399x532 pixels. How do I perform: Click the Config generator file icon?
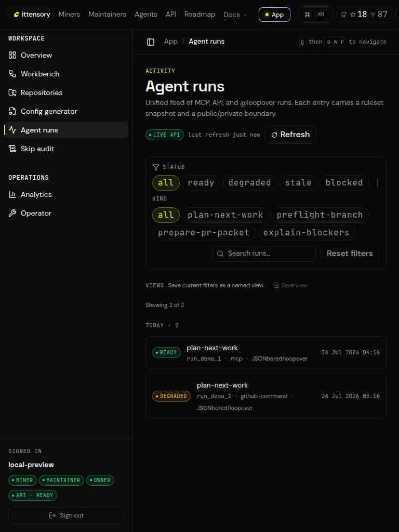[12, 111]
